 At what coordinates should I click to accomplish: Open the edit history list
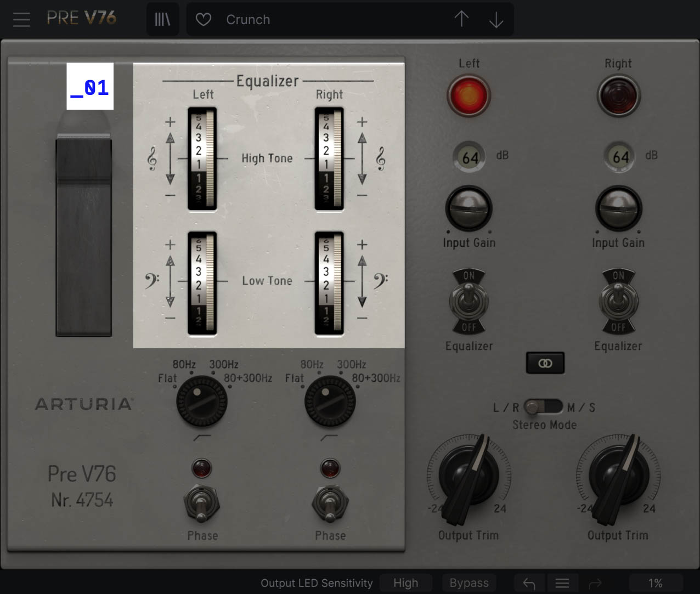[x=562, y=583]
